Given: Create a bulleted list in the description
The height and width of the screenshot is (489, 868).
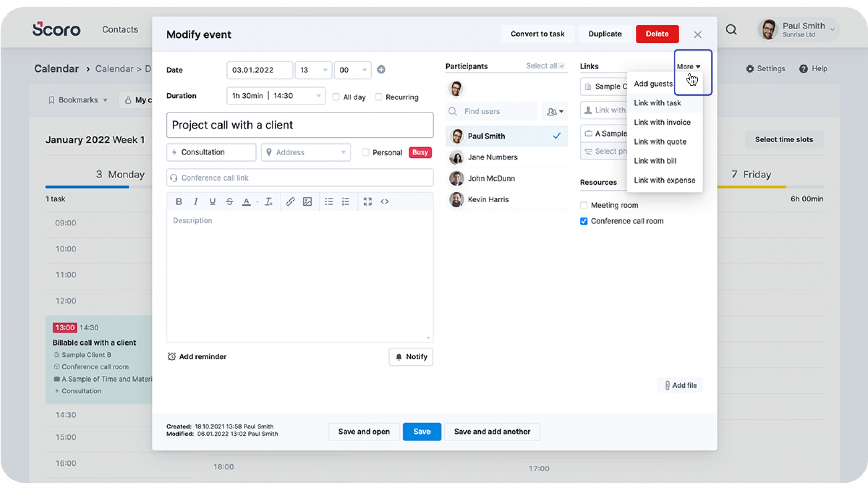Looking at the screenshot, I should click(x=329, y=201).
